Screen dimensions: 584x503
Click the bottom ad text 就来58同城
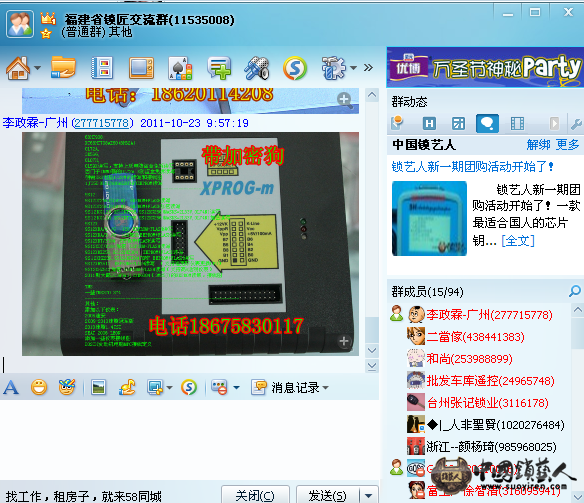pyautogui.click(x=132, y=496)
